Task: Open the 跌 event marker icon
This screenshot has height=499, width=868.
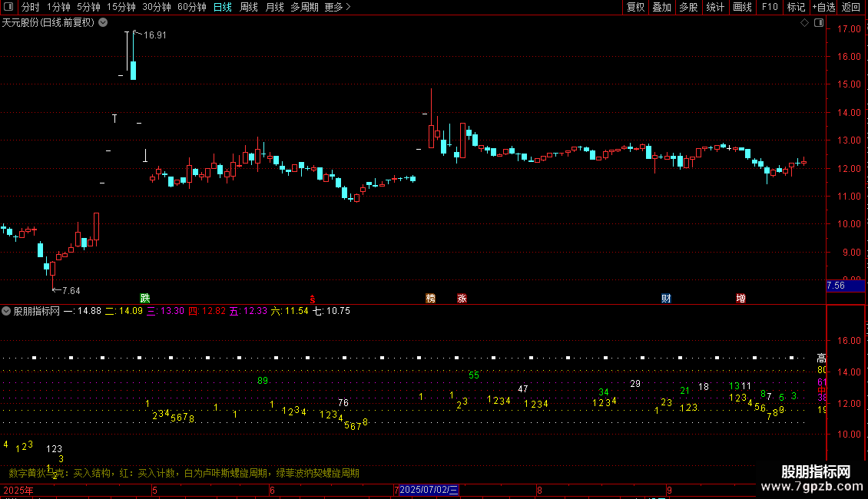Action: (x=145, y=298)
